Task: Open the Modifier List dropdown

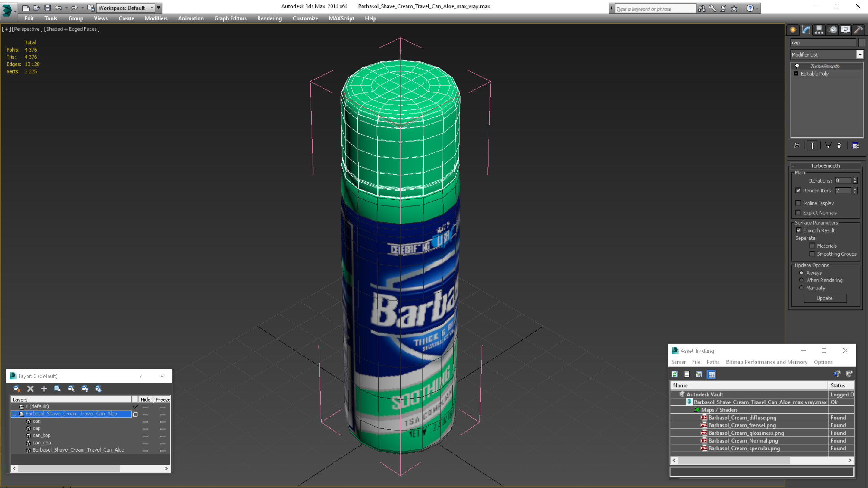Action: click(x=860, y=55)
